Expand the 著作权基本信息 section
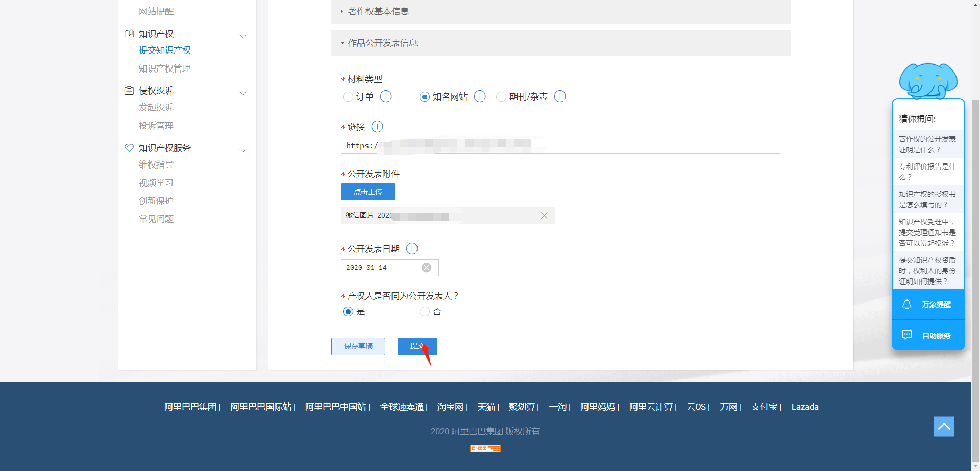 tap(560, 11)
